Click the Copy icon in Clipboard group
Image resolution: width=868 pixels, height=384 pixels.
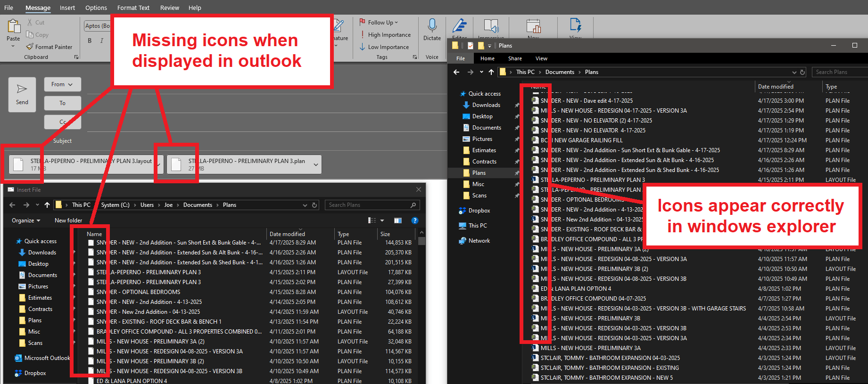pyautogui.click(x=30, y=34)
